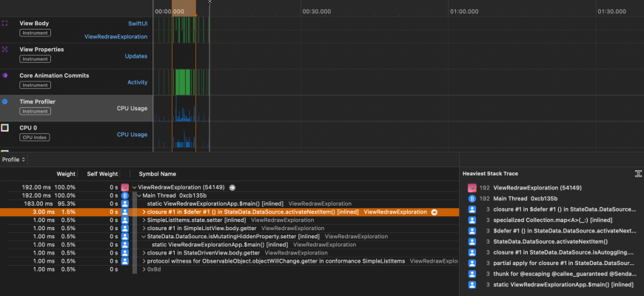Sort by the Weight column header
The image size is (644, 296).
click(66, 174)
